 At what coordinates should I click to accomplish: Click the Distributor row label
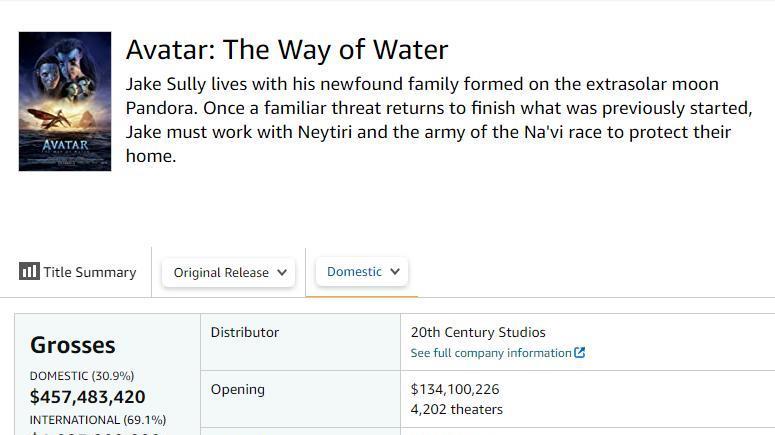[245, 332]
